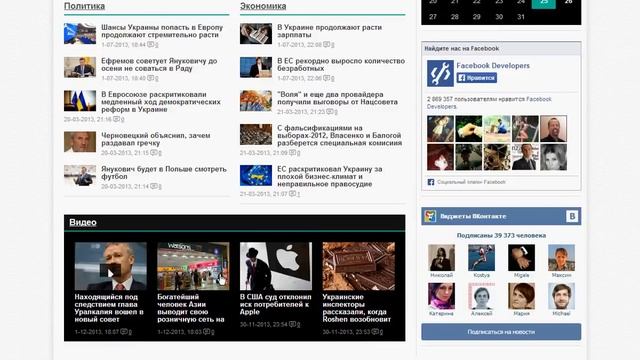Click comments icon under 'Ефремов советует' article

151,78
